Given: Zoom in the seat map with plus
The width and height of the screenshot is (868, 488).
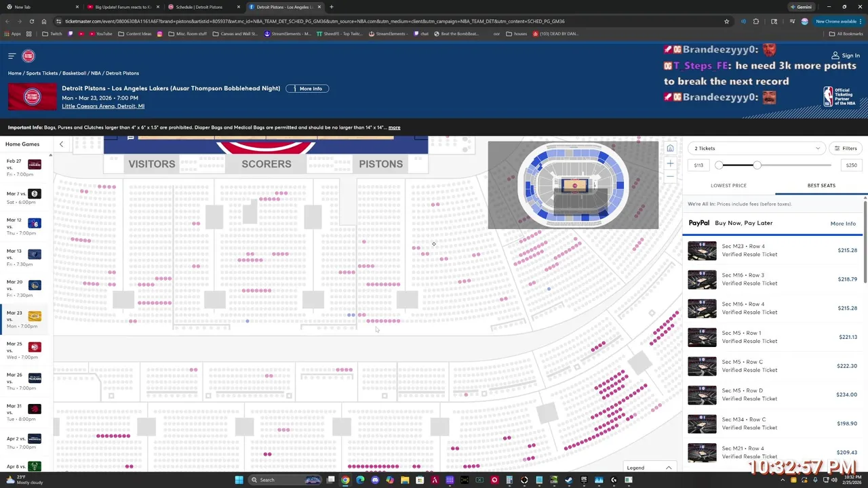Looking at the screenshot, I should point(670,163).
